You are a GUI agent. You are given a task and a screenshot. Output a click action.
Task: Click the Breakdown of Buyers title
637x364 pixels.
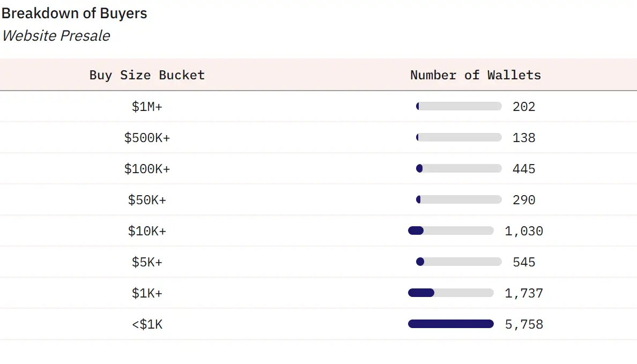[x=75, y=13]
